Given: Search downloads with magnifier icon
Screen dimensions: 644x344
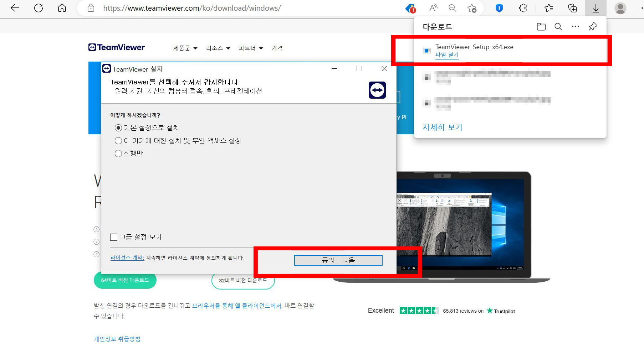Looking at the screenshot, I should pos(558,27).
